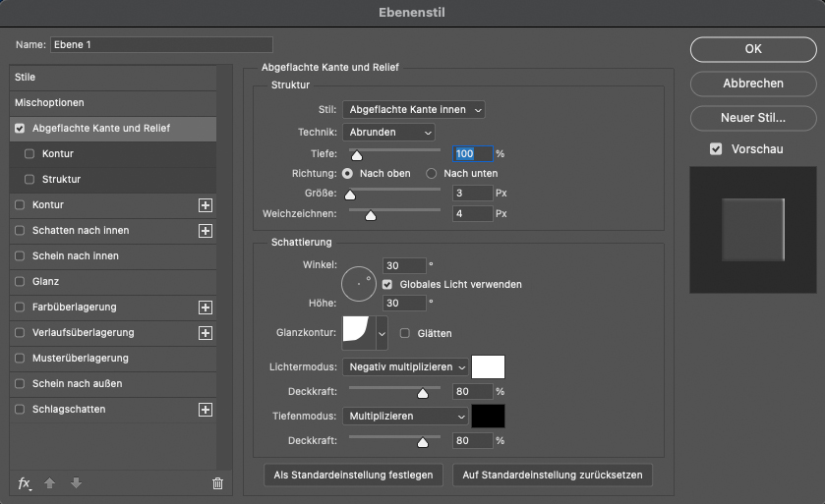The image size is (825, 504).
Task: Open the black Tiefenmodus color swatch
Action: point(488,417)
